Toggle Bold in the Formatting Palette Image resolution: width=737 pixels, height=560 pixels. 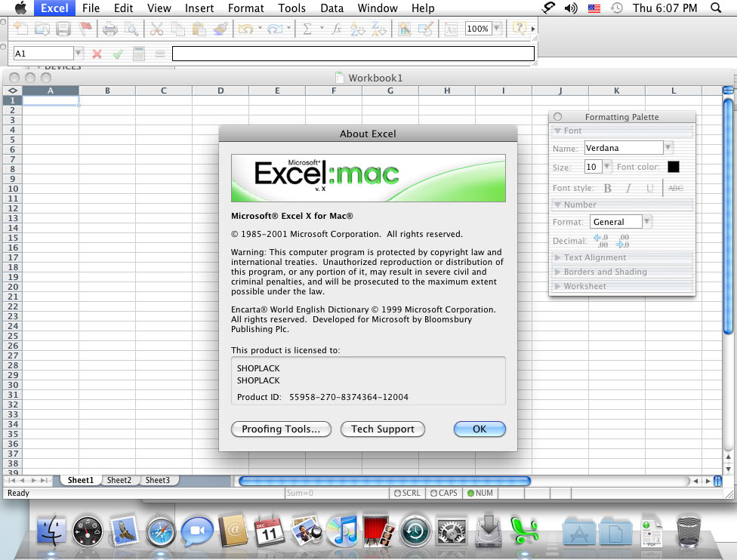point(608,188)
